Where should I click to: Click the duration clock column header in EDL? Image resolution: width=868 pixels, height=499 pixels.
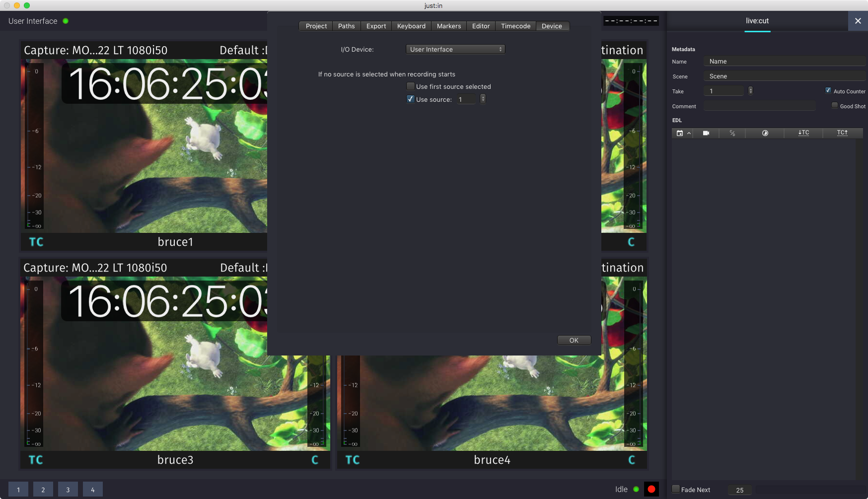[x=765, y=133]
